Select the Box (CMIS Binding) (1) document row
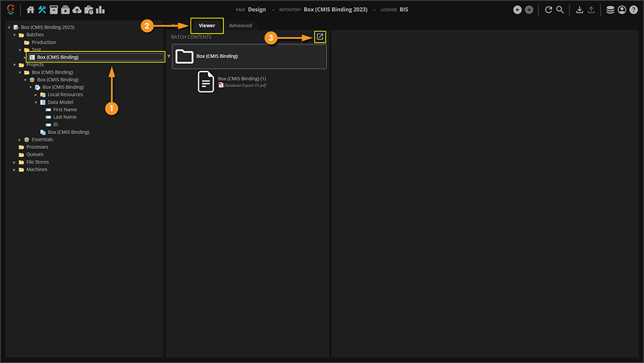This screenshot has height=363, width=644. [x=241, y=79]
